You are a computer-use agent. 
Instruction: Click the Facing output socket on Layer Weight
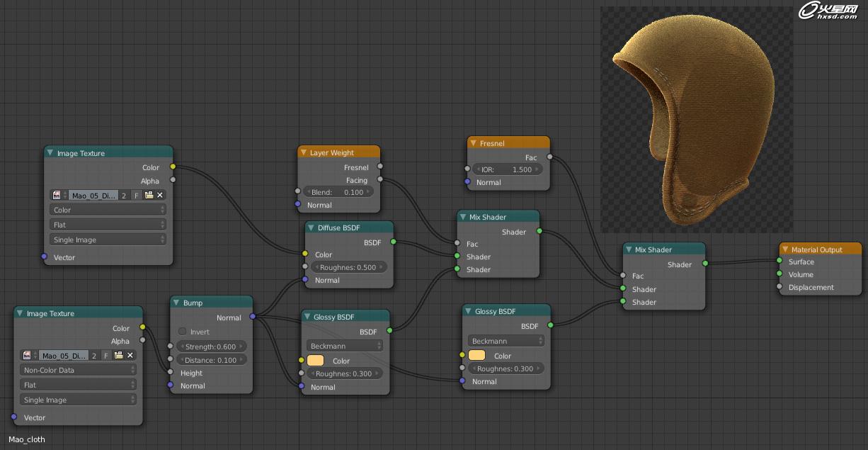[380, 180]
